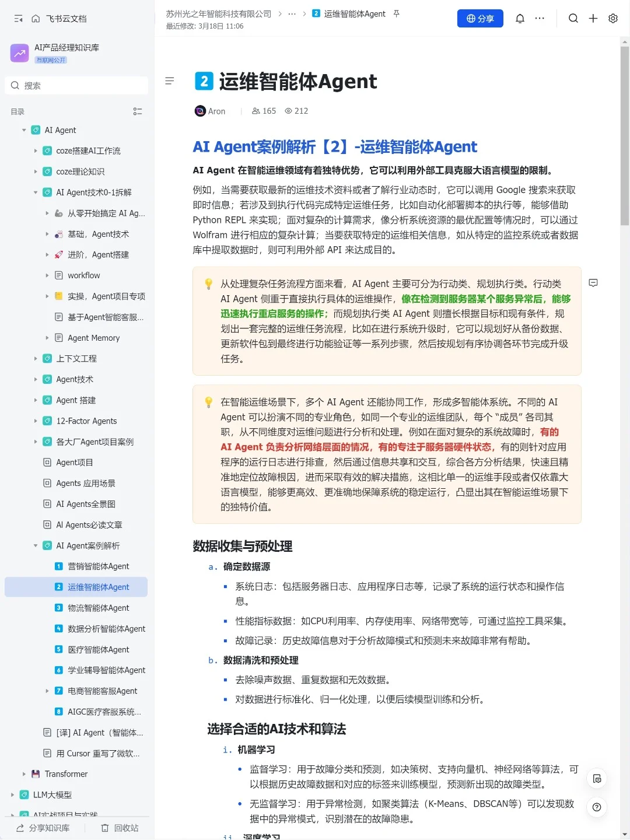Pin the document with the pin icon

[397, 13]
